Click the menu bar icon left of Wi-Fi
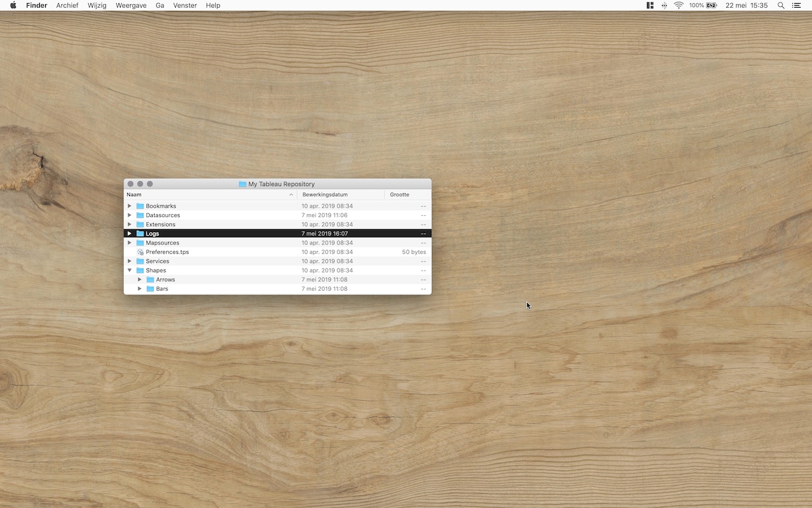 pos(664,5)
